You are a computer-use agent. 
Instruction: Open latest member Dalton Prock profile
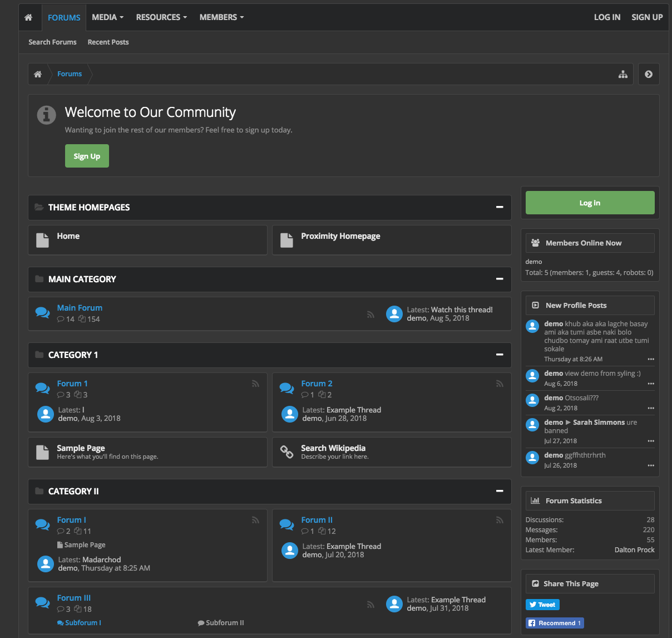tap(634, 549)
